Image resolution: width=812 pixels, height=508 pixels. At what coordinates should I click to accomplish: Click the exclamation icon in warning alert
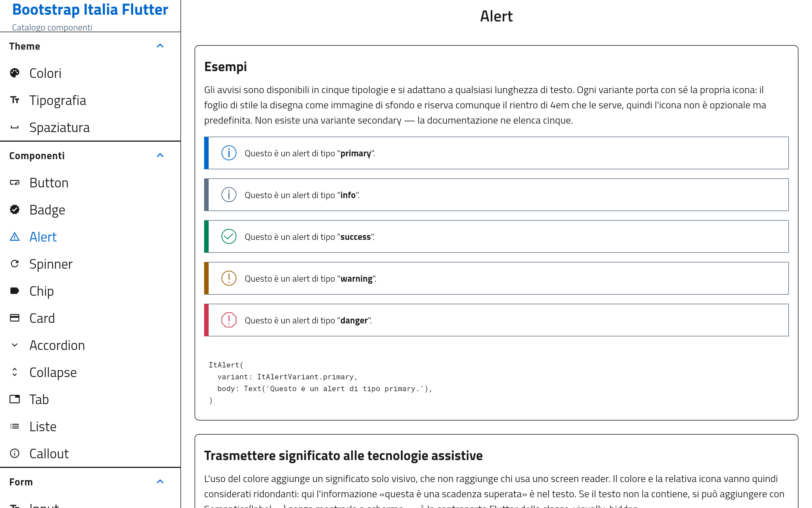229,278
